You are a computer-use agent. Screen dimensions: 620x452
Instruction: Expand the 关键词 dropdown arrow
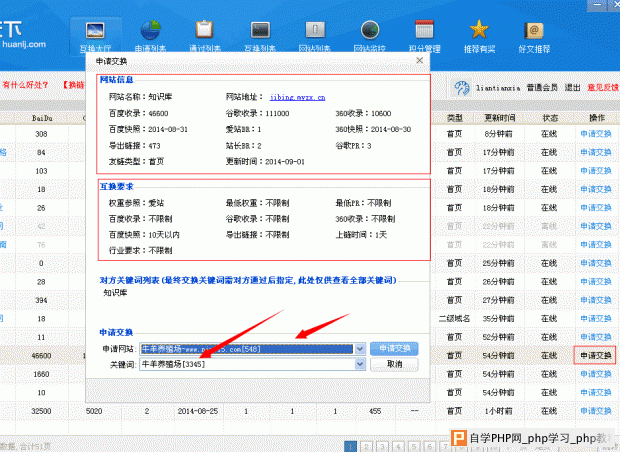pos(359,364)
